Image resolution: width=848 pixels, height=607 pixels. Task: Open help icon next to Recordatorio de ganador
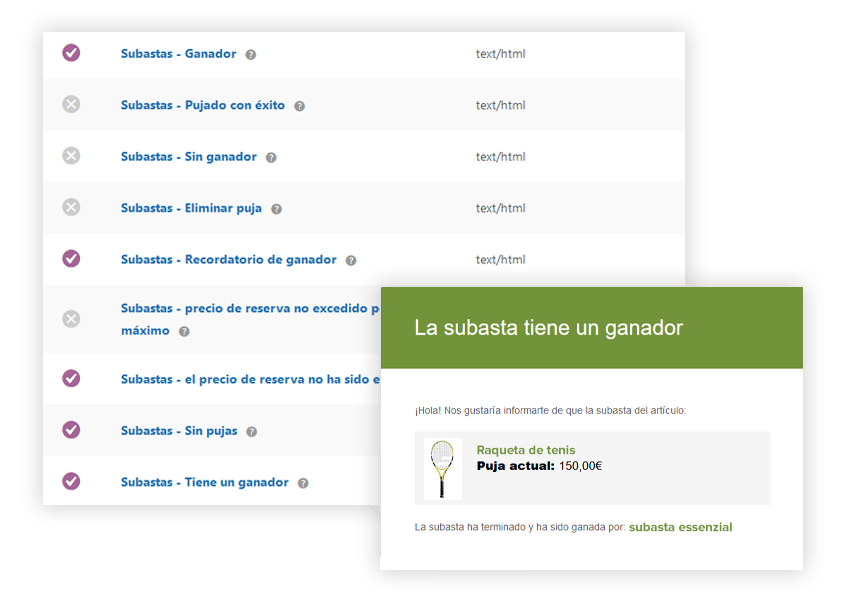click(x=351, y=260)
